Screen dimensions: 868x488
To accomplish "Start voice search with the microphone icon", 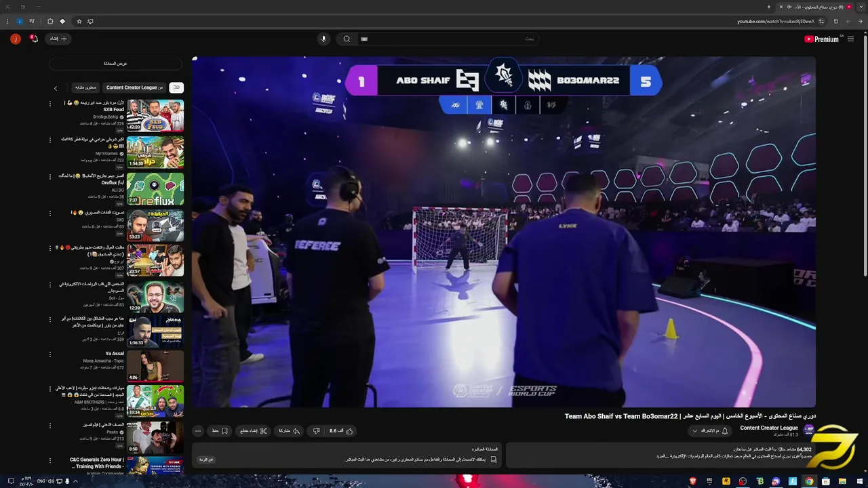I will (323, 39).
